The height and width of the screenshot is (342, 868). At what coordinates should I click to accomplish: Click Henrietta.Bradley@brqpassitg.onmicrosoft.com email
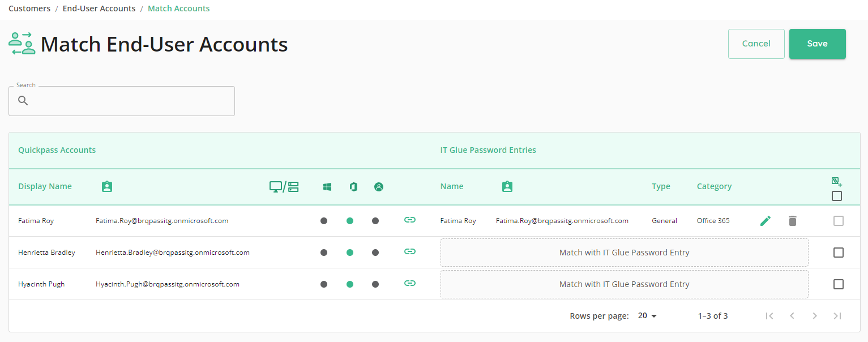click(x=173, y=253)
